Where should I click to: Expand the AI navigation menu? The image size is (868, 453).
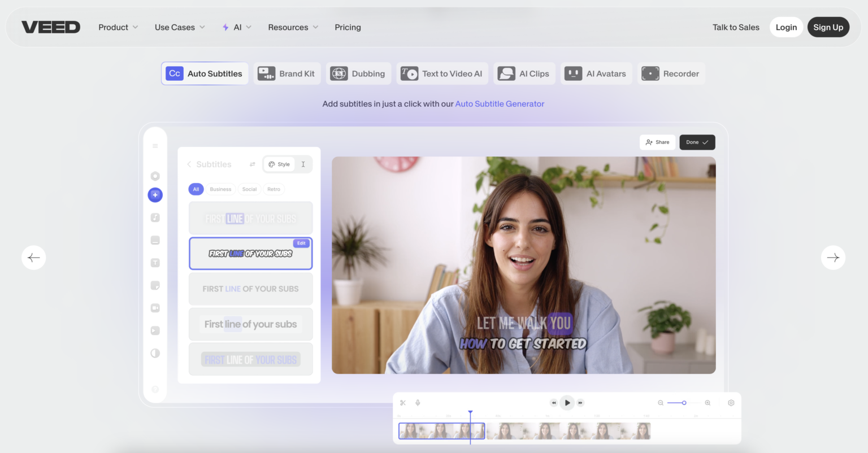pyautogui.click(x=237, y=27)
